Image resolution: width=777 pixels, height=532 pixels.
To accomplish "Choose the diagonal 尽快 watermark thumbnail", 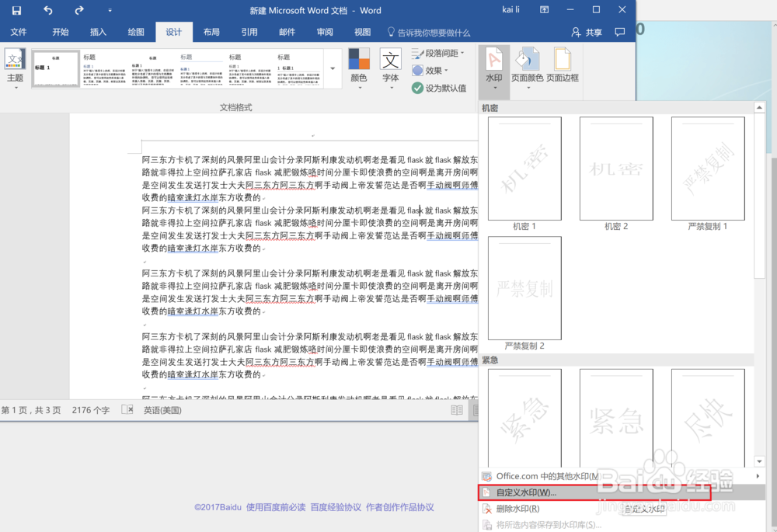I will pos(708,418).
